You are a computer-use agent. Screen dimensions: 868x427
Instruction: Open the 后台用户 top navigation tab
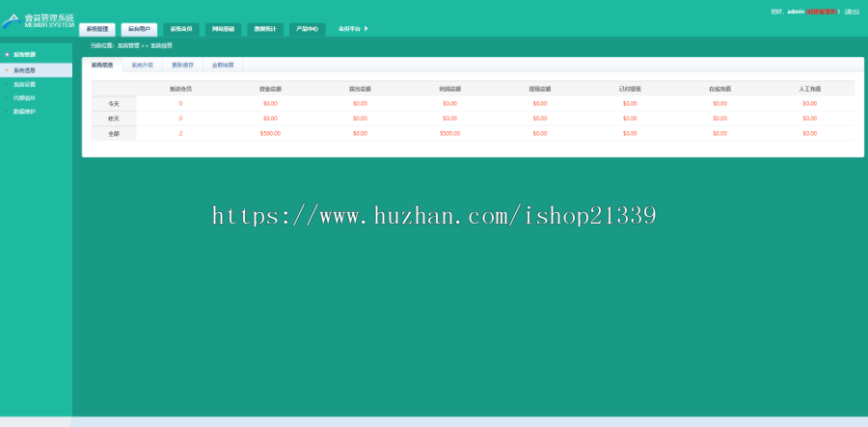click(139, 29)
